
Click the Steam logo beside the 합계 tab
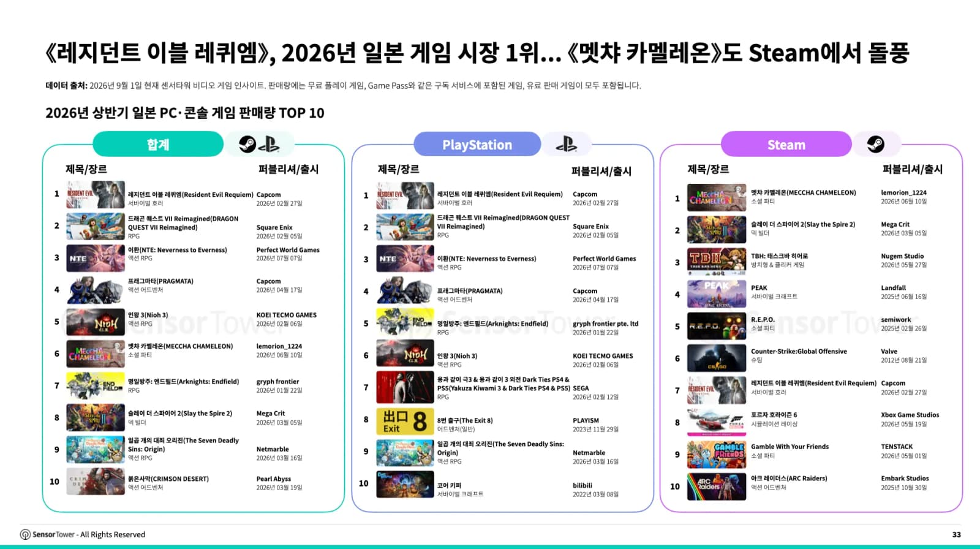click(x=247, y=145)
